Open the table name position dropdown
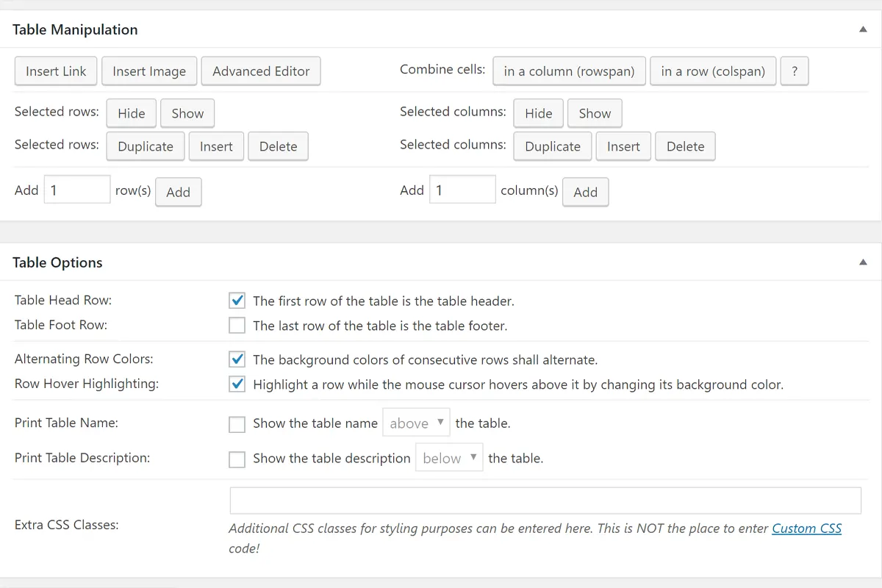Screen dimensions: 882x588 416,423
